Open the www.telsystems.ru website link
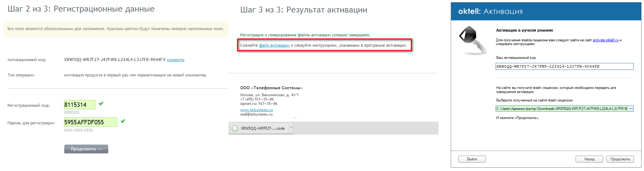 coord(256,110)
